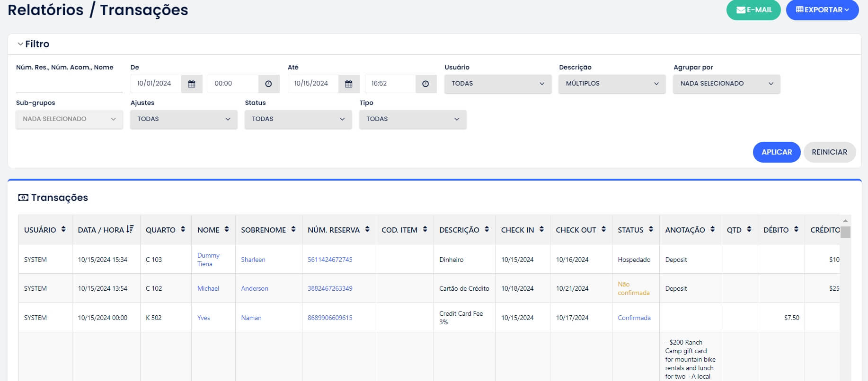Open the EXPORTAR dropdown button
Image resolution: width=868 pixels, height=381 pixels.
[x=823, y=10]
